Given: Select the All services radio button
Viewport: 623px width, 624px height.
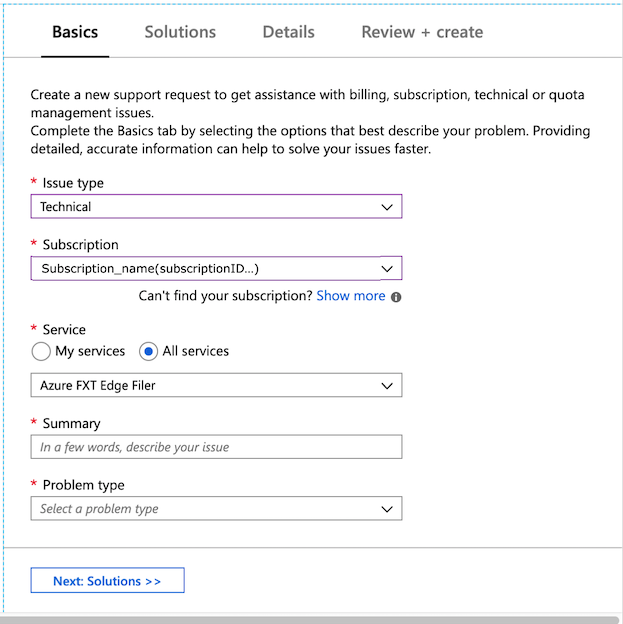Looking at the screenshot, I should [148, 351].
